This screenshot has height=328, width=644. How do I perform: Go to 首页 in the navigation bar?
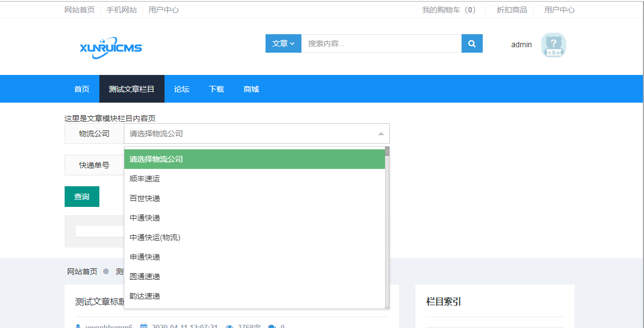tap(82, 89)
